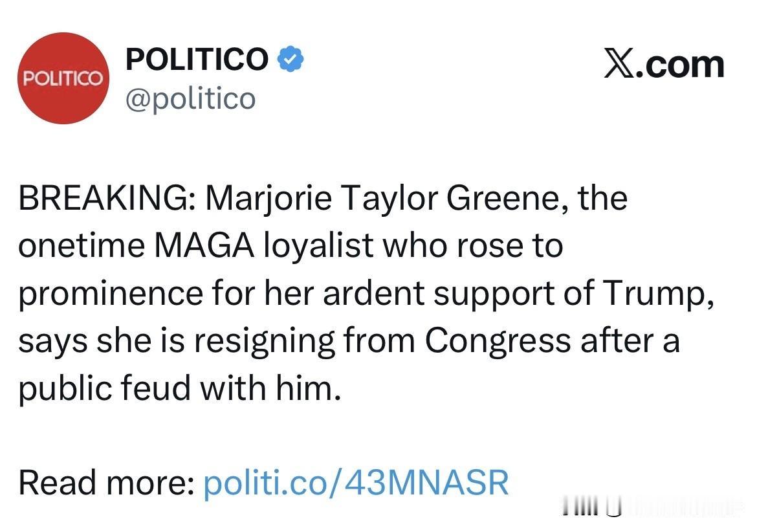Screen dimensions: 757x532
Task: Click the blue verified checkmark badge
Action: tap(291, 60)
